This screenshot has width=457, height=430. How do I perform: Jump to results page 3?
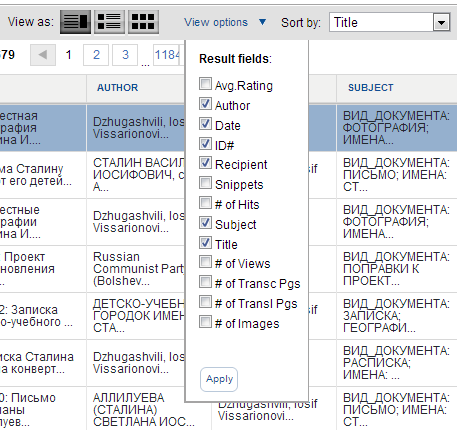(x=125, y=55)
